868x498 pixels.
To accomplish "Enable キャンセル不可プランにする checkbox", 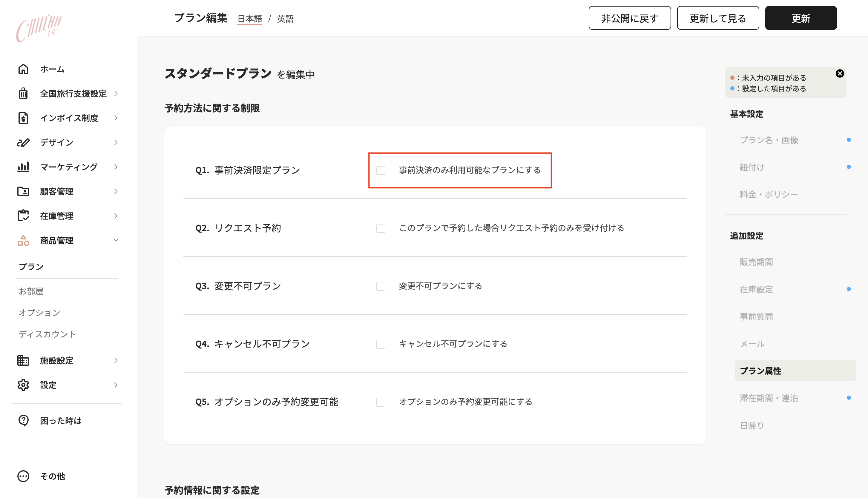I will click(x=381, y=344).
